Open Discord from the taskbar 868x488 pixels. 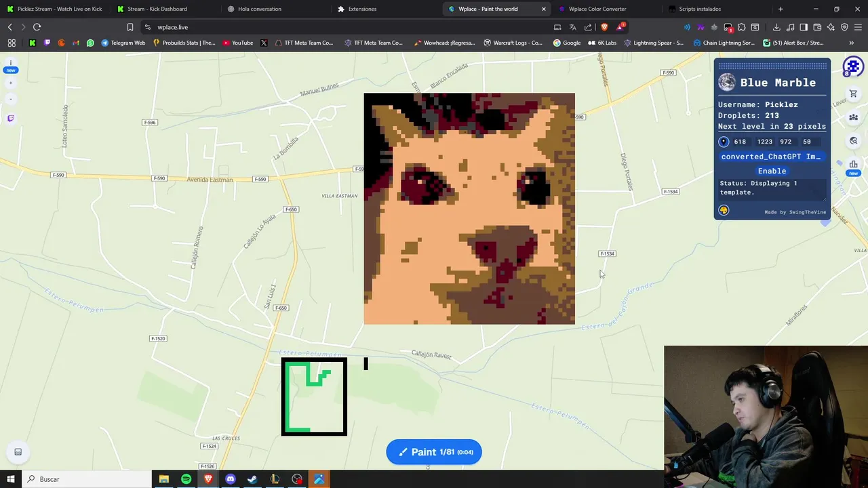click(x=230, y=479)
